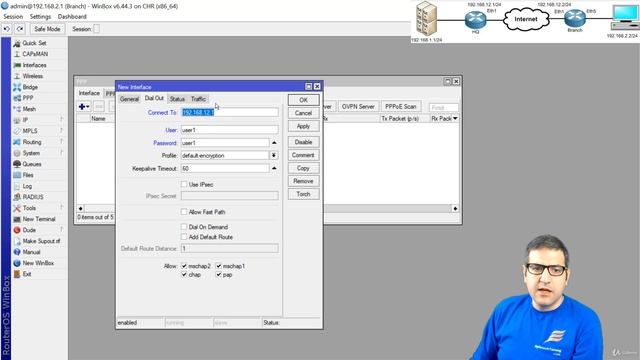The image size is (640, 360).
Task: Enable the Dial On Demand checkbox
Action: (x=184, y=227)
